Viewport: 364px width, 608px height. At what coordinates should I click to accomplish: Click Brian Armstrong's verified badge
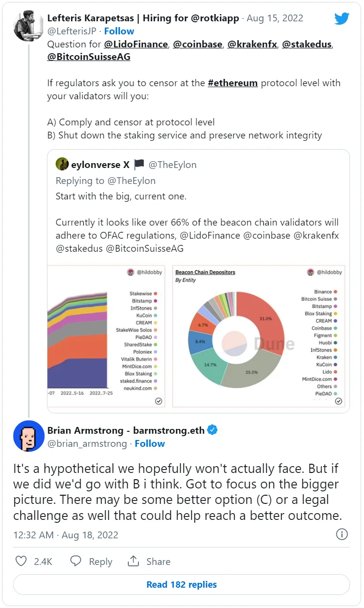[212, 430]
